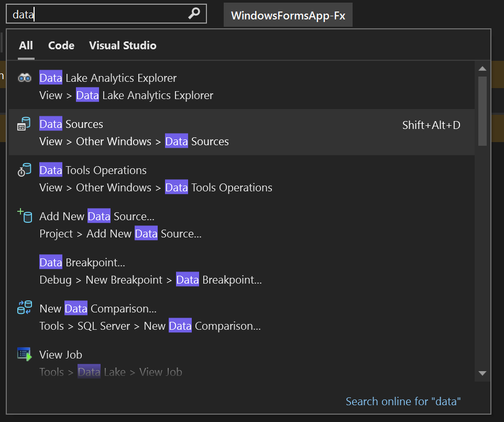This screenshot has height=422, width=504.
Task: Click into the search box containing "data"
Action: [100, 15]
